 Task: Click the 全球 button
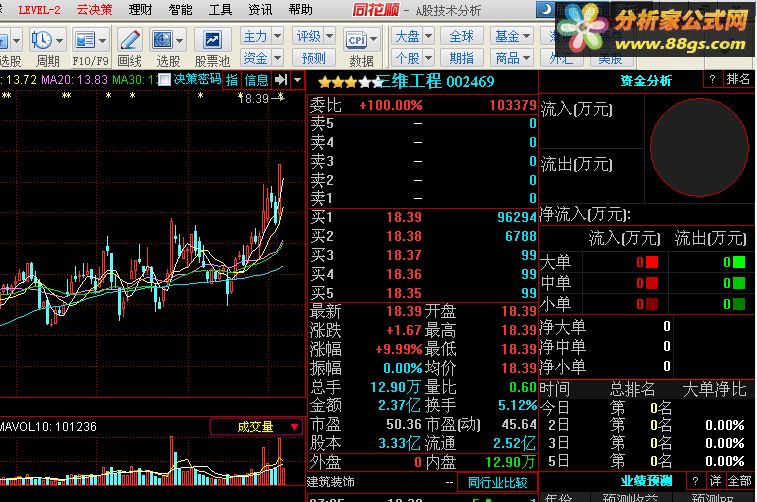(x=461, y=36)
